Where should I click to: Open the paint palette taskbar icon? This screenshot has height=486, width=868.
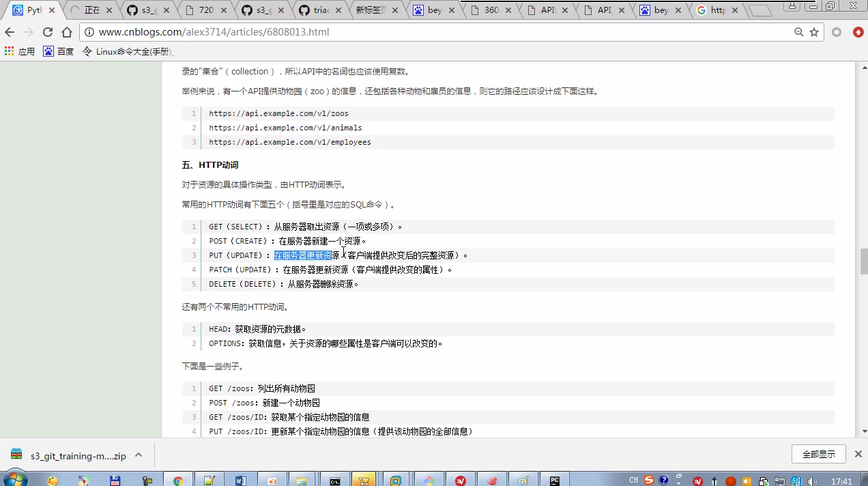[x=523, y=481]
